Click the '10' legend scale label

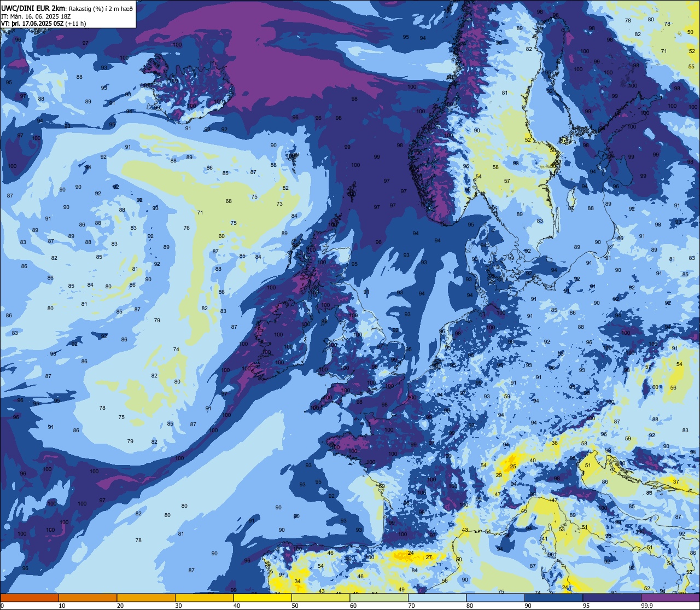point(62,606)
